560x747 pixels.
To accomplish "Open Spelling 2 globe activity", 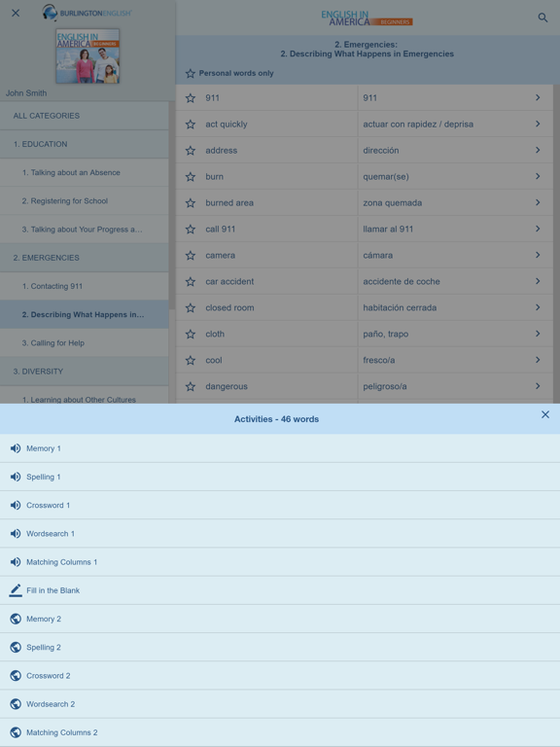I will [280, 647].
